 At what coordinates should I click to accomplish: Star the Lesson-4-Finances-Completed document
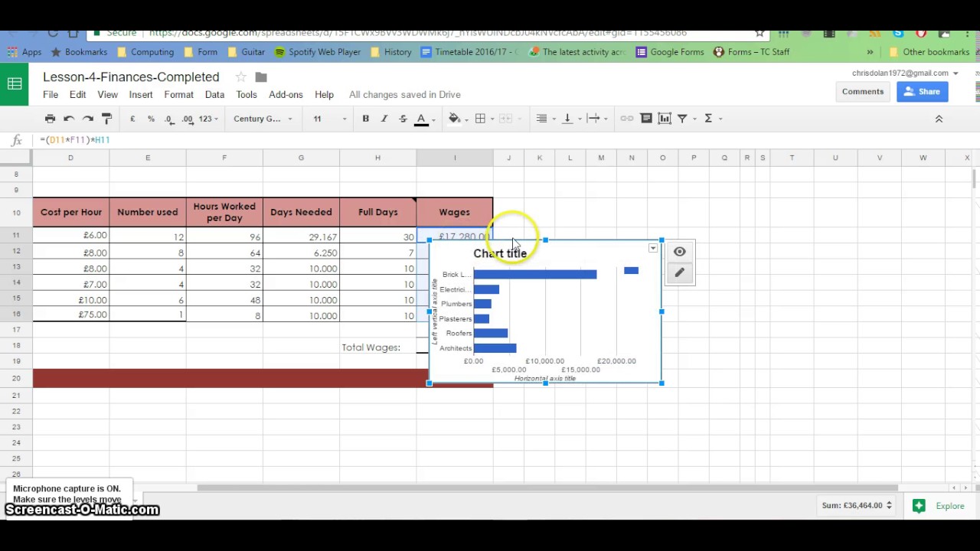coord(240,77)
